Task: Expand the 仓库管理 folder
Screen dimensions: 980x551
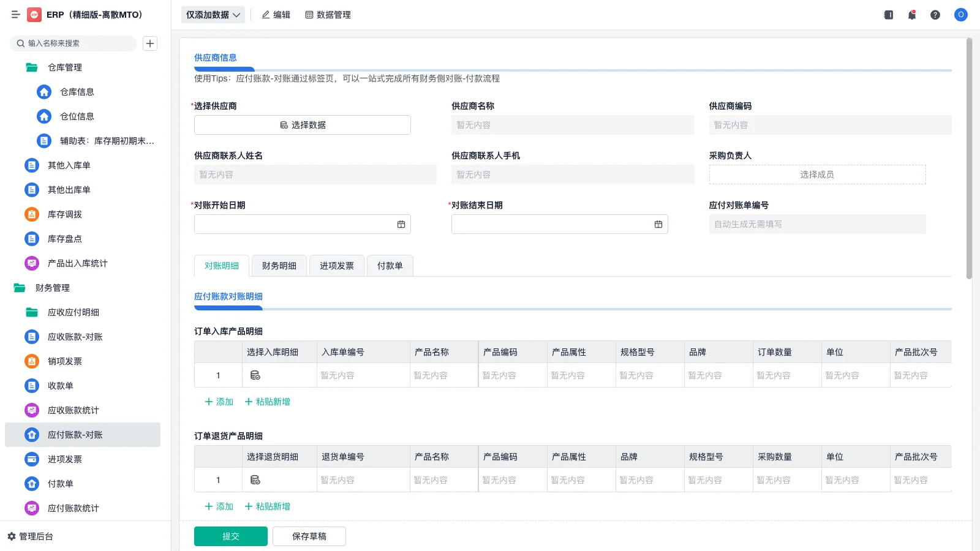Action: pos(31,67)
